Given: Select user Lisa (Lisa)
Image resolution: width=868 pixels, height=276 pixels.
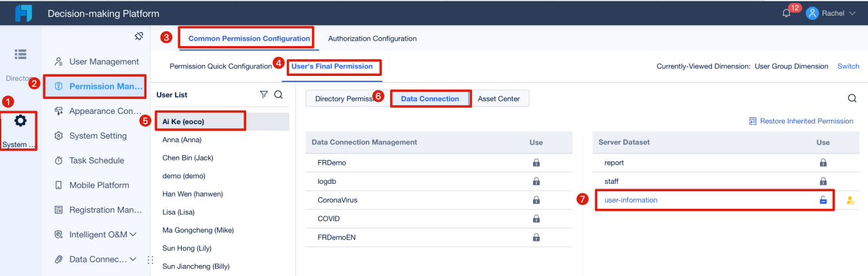Looking at the screenshot, I should click(222, 212).
